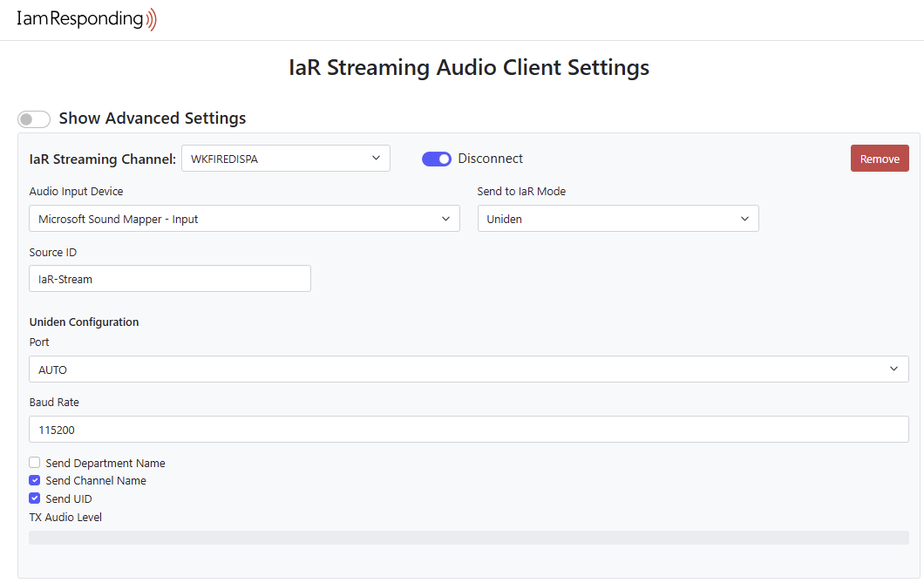Click the IamResponding logo
This screenshot has height=583, width=924.
[86, 19]
